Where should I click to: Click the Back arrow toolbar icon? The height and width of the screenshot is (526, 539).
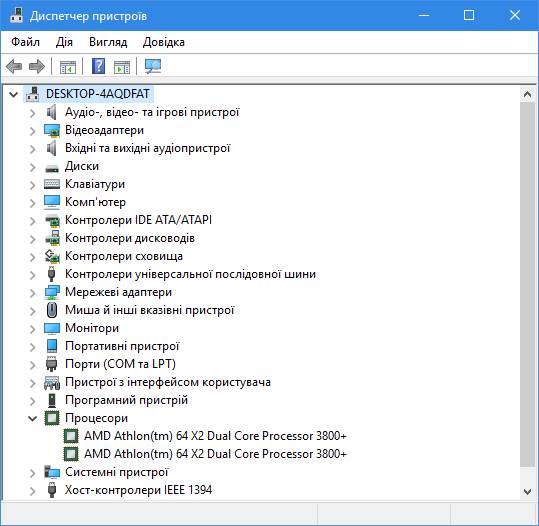(14, 66)
